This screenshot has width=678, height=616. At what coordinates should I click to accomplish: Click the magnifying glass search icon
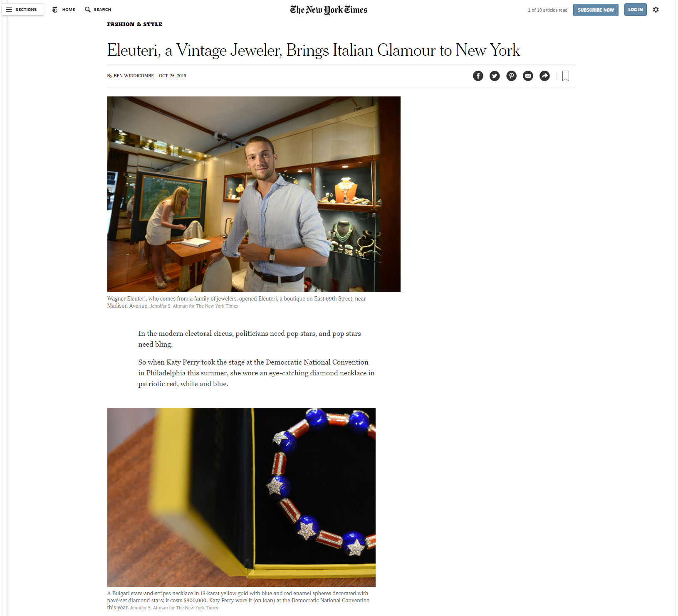tap(88, 10)
